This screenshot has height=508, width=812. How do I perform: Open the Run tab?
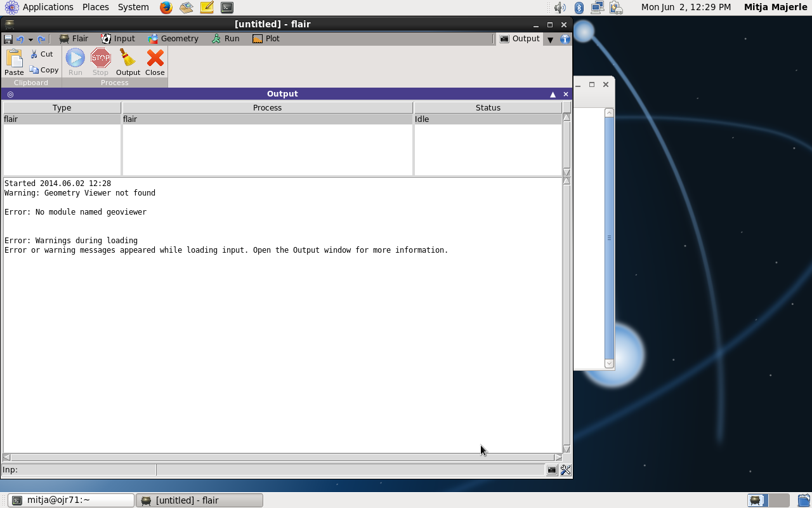click(225, 38)
